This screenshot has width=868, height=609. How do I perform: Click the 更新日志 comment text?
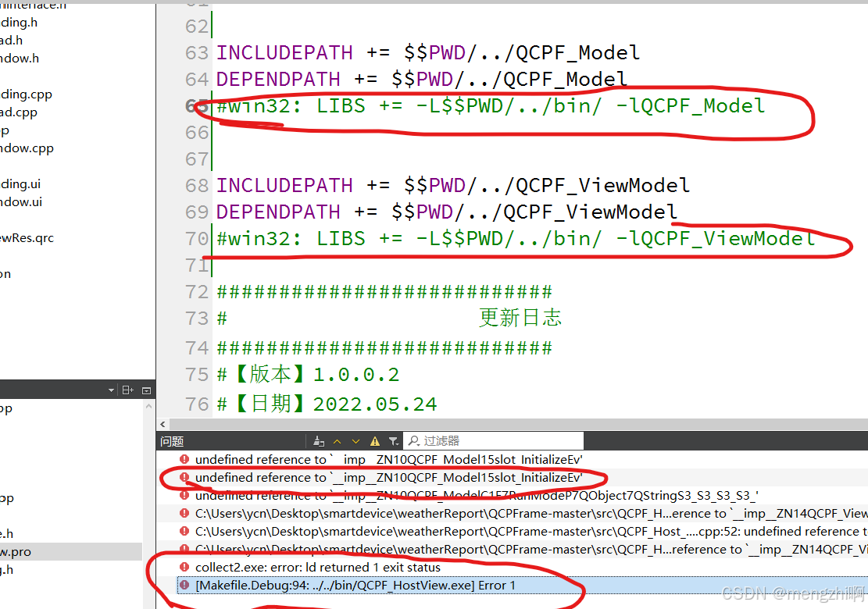520,318
